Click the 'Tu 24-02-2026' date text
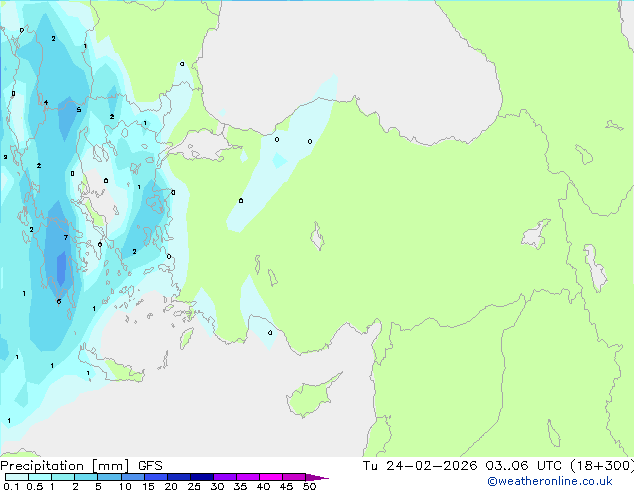Screen dimensions: 634x490 [420, 466]
